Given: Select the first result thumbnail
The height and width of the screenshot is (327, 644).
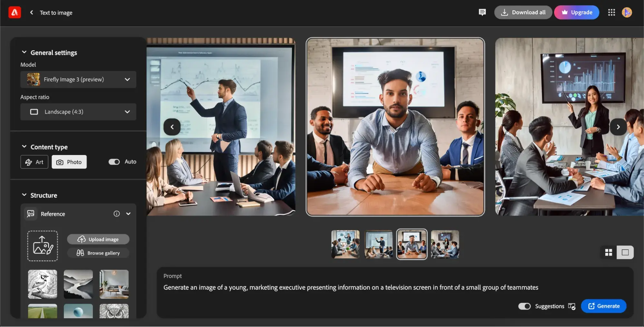Looking at the screenshot, I should (x=345, y=244).
